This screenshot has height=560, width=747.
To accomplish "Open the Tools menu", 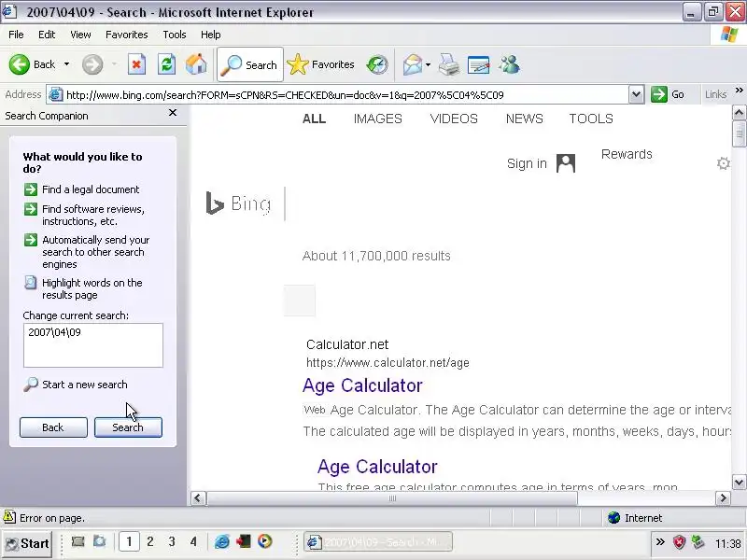I will (x=175, y=35).
